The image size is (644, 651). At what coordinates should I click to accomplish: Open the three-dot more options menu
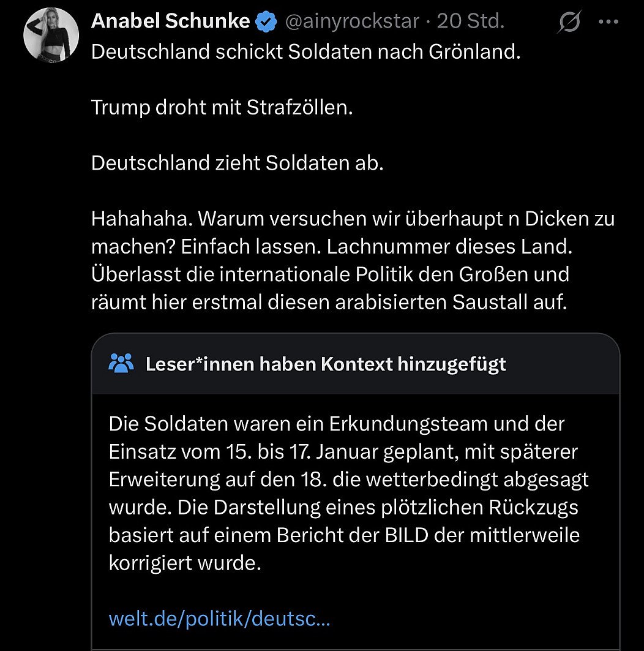(608, 23)
